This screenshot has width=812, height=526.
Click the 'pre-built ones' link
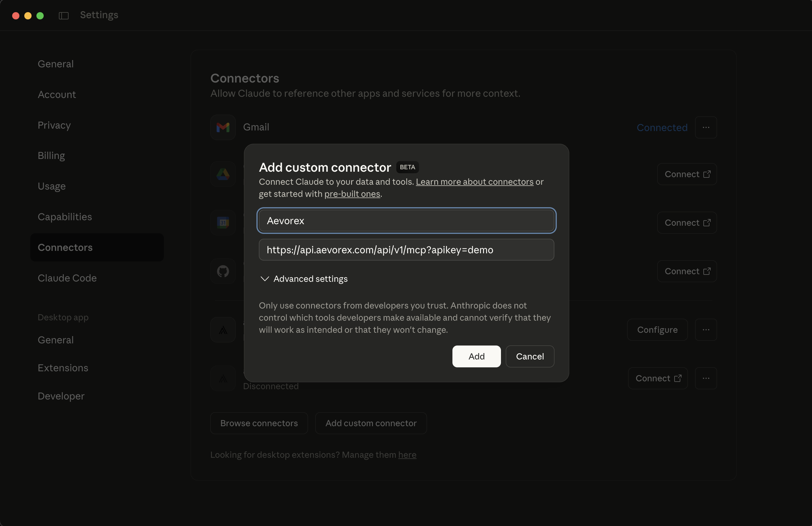352,194
